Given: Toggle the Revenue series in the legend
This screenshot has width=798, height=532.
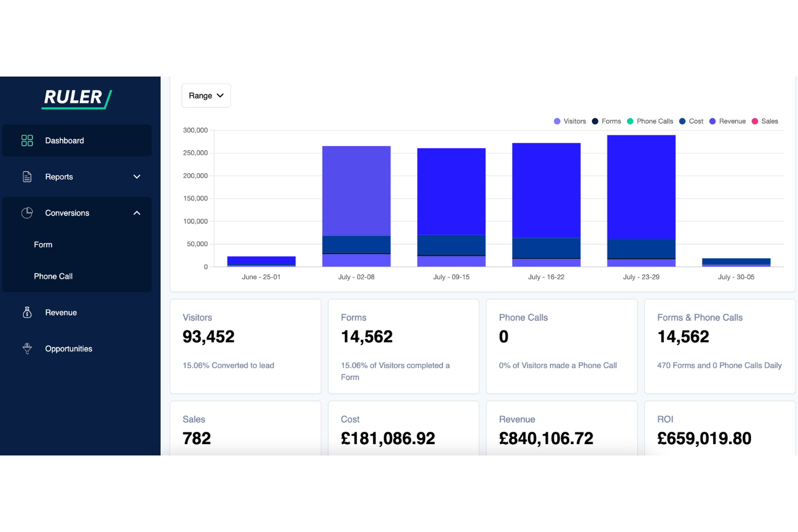Looking at the screenshot, I should click(727, 121).
